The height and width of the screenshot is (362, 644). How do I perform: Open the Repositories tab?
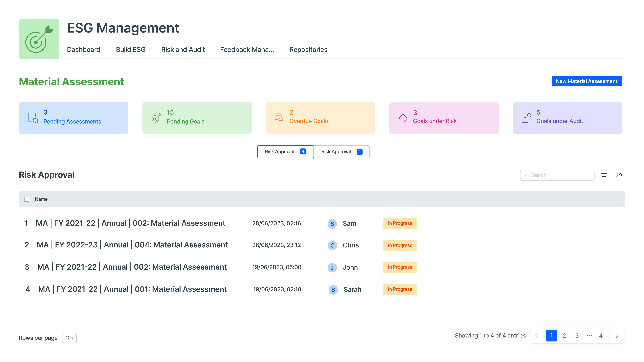coord(308,49)
